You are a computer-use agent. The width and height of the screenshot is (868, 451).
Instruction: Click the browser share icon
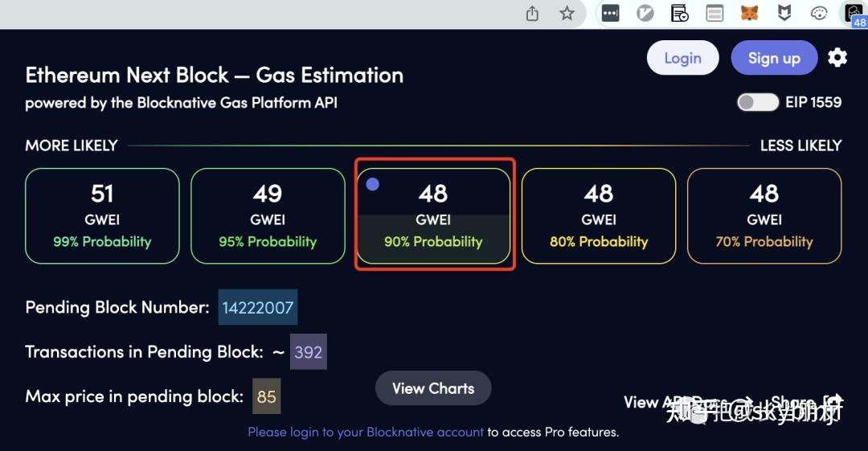[x=532, y=14]
